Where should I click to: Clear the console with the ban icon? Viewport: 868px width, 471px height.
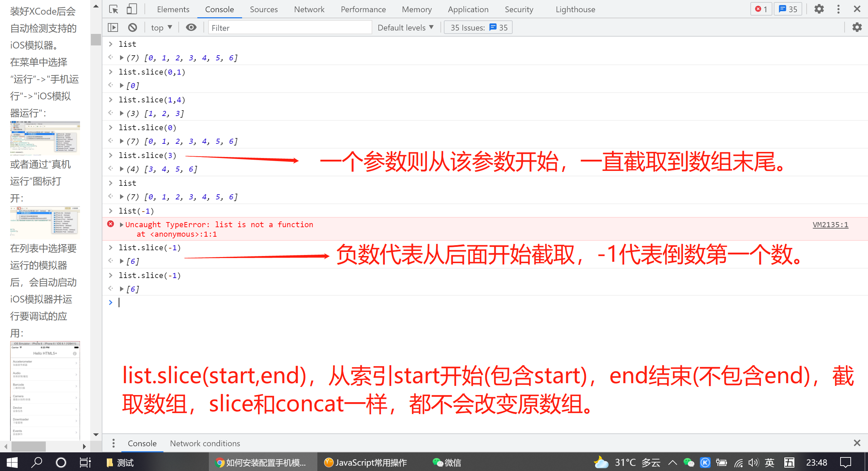coord(133,27)
